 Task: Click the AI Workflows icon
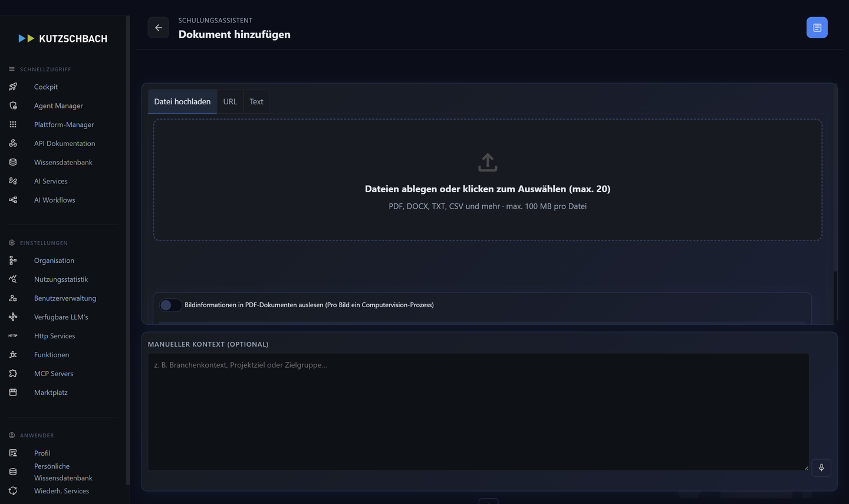13,200
